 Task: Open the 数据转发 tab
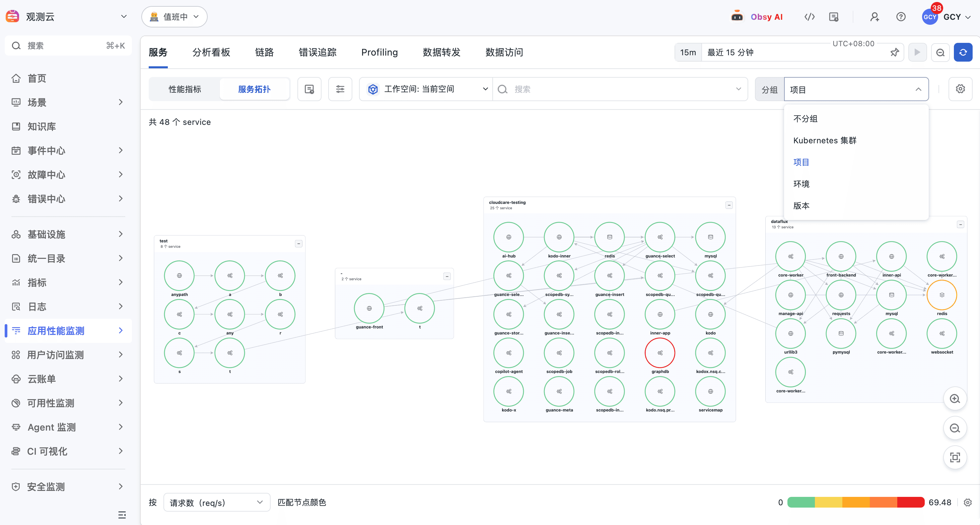click(x=441, y=52)
